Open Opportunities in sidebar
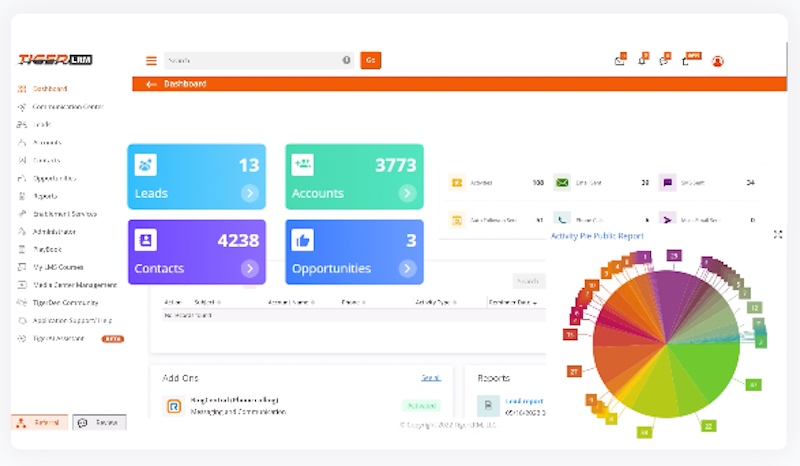The width and height of the screenshot is (800, 466). point(55,178)
